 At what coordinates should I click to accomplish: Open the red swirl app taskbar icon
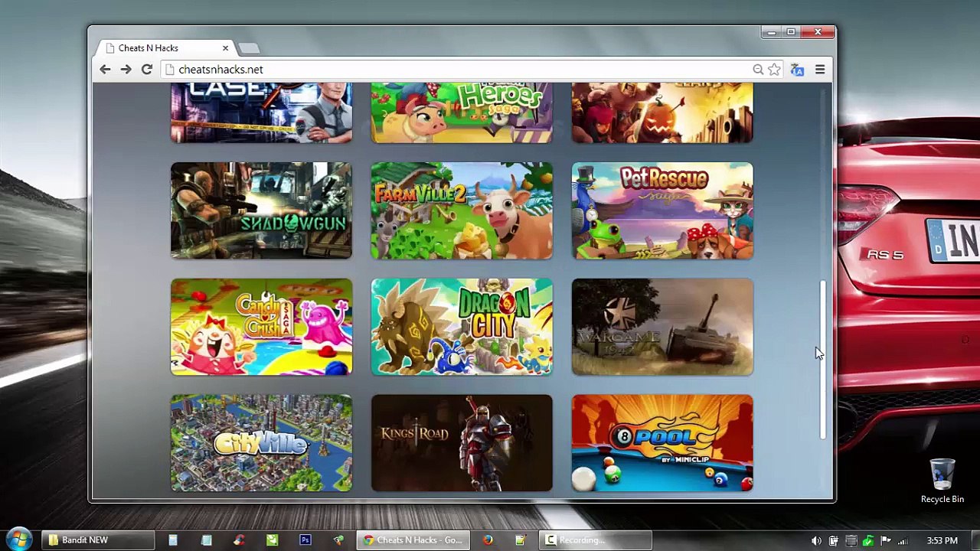coord(239,540)
